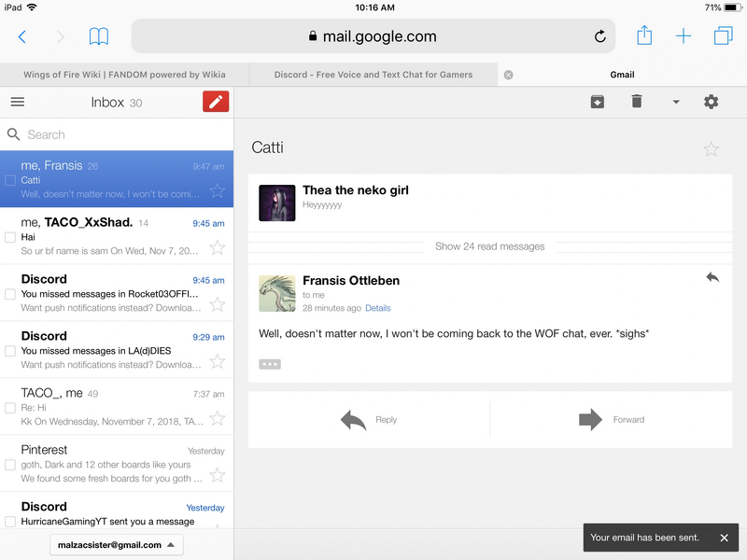
Task: Reload page in Safari address bar
Action: [599, 36]
